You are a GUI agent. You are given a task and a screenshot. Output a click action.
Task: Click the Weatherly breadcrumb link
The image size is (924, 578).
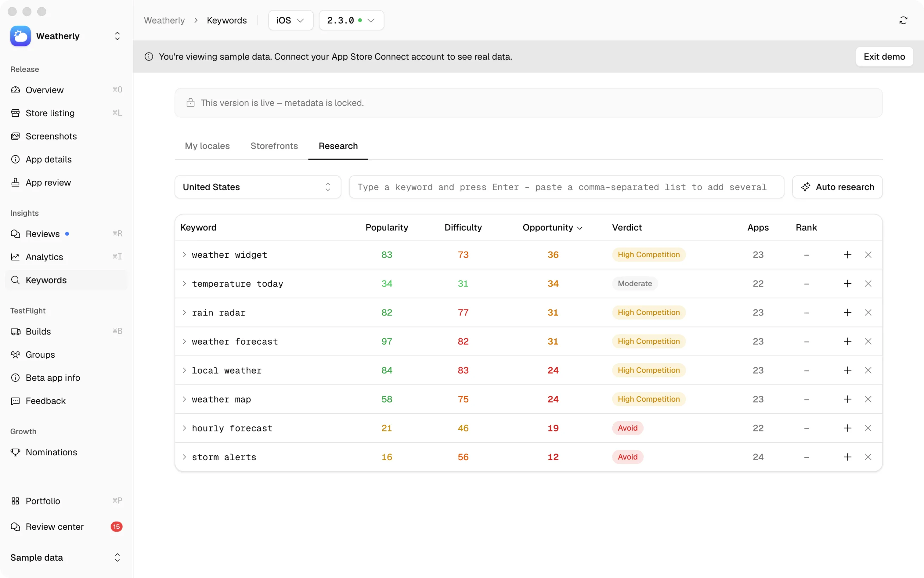point(164,20)
